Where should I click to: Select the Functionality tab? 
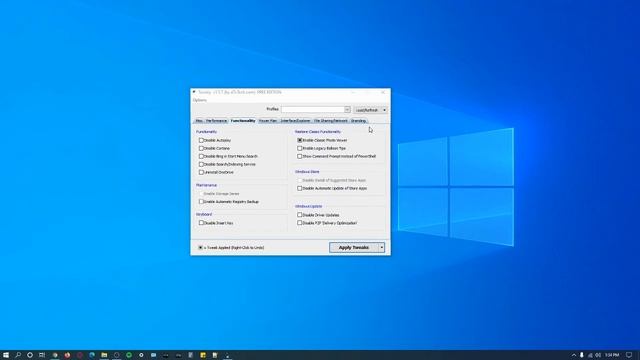[x=243, y=120]
